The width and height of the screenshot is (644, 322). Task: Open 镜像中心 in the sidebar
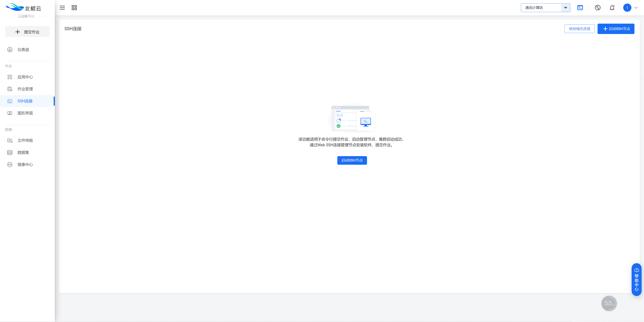[27, 164]
